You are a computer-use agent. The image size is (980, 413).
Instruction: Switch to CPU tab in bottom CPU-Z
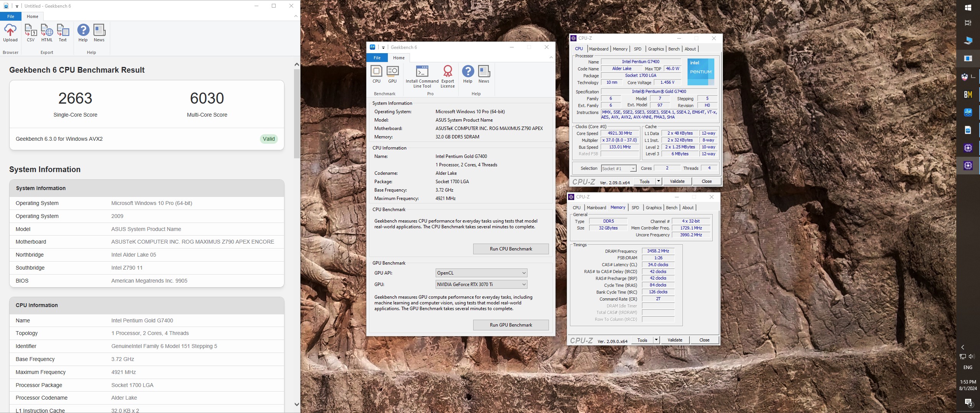(577, 208)
